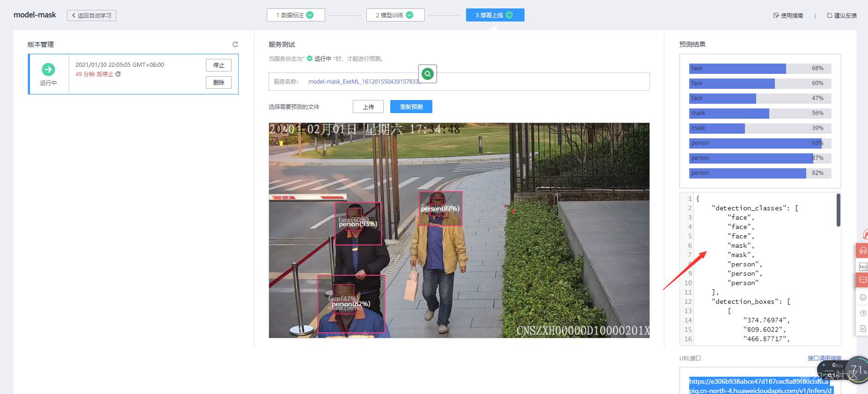Open the model-mask_ExeML service name link
This screenshot has width=868, height=394.
(364, 81)
